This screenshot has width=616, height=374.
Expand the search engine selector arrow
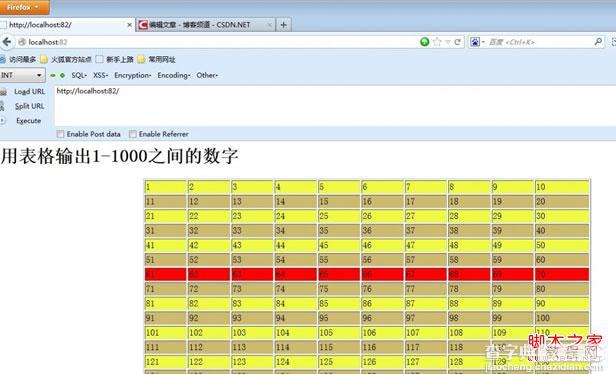[483, 42]
